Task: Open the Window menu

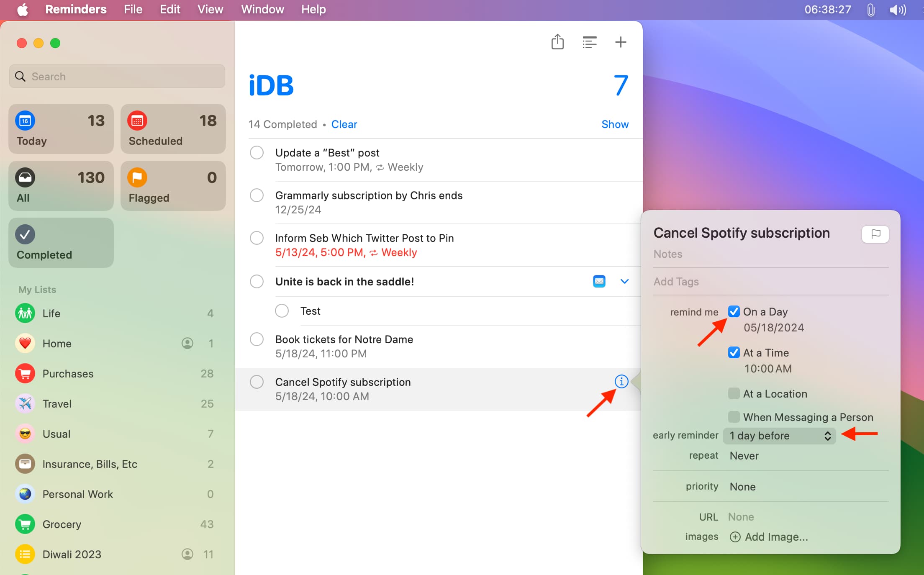Action: click(262, 9)
